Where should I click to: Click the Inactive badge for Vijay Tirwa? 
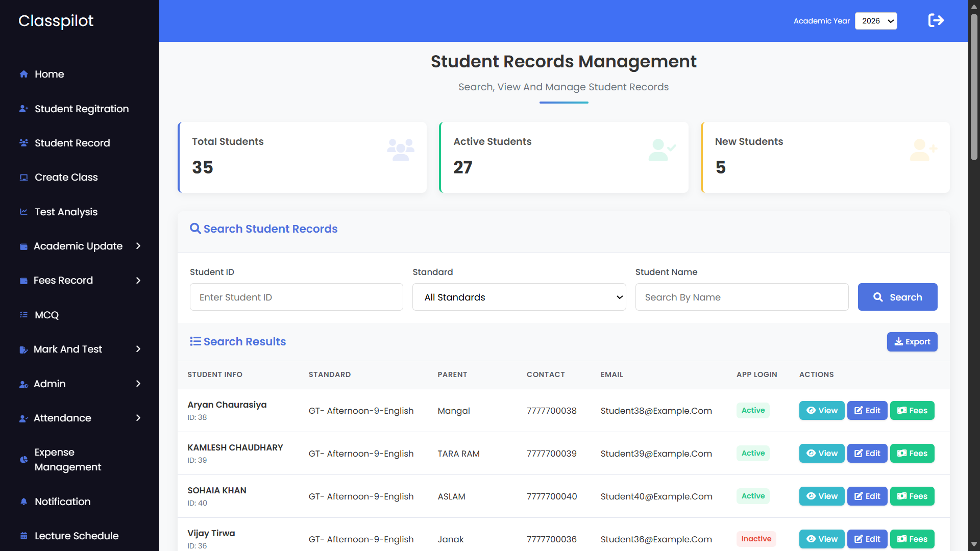coord(756,539)
